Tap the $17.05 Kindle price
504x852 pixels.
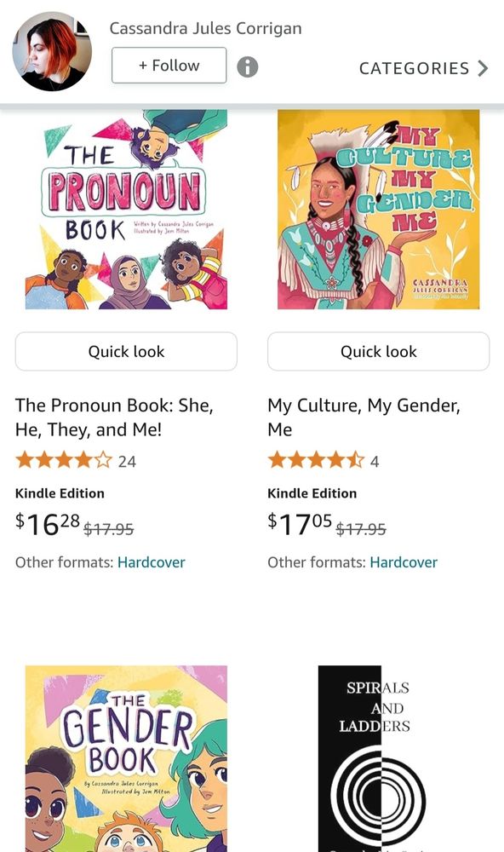coord(300,524)
